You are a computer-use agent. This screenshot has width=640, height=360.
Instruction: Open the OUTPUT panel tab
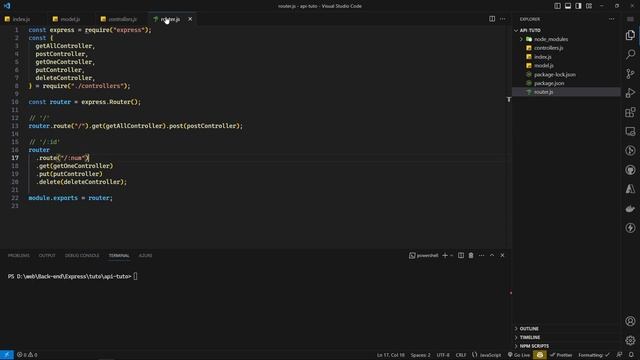[x=47, y=256]
